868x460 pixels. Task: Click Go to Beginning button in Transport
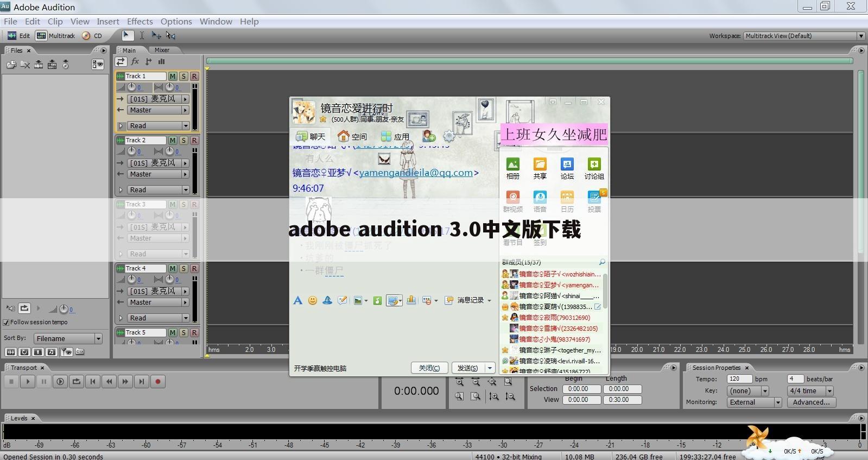pyautogui.click(x=93, y=381)
